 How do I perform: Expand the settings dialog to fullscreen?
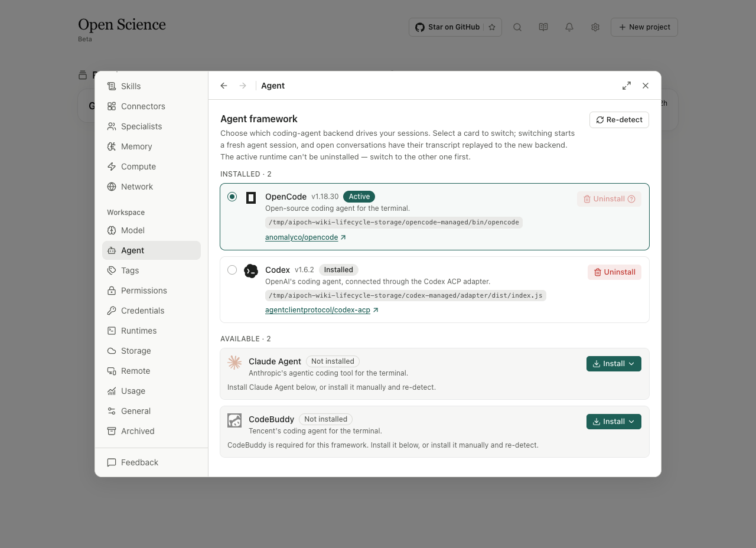627,86
